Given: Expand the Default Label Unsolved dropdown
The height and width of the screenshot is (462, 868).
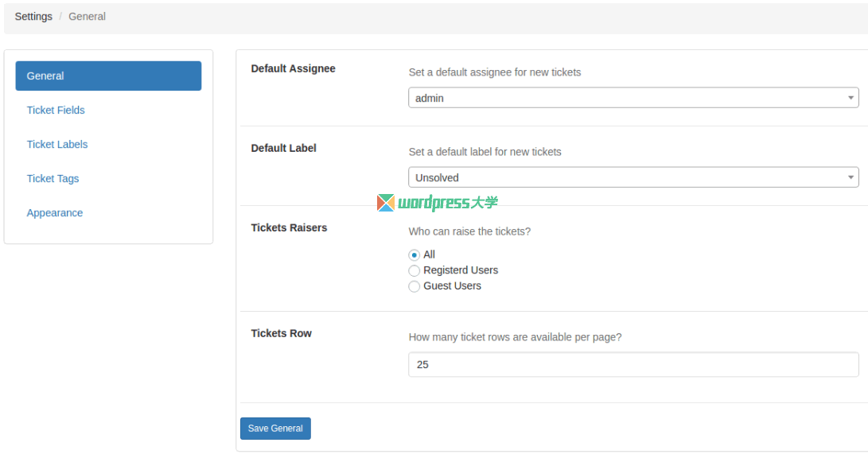Looking at the screenshot, I should click(633, 177).
